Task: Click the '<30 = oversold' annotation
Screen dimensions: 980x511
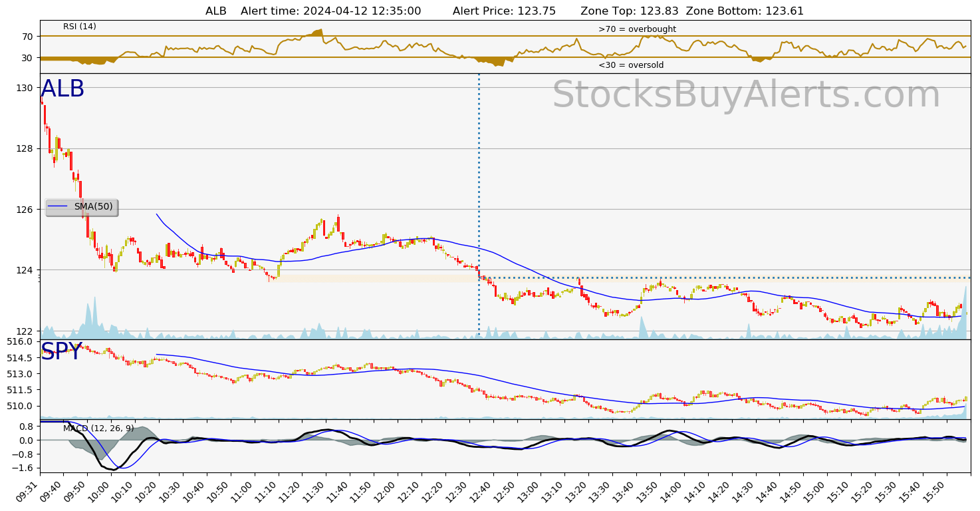Action: tap(631, 65)
